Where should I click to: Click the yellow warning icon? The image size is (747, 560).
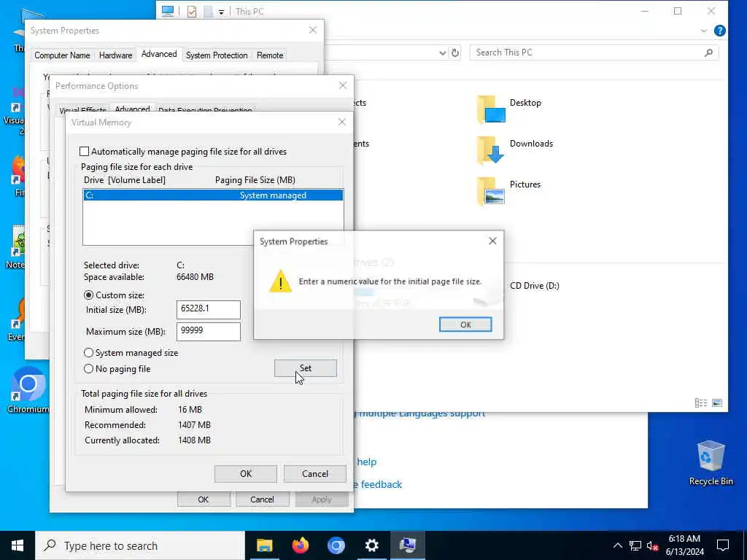(x=281, y=281)
